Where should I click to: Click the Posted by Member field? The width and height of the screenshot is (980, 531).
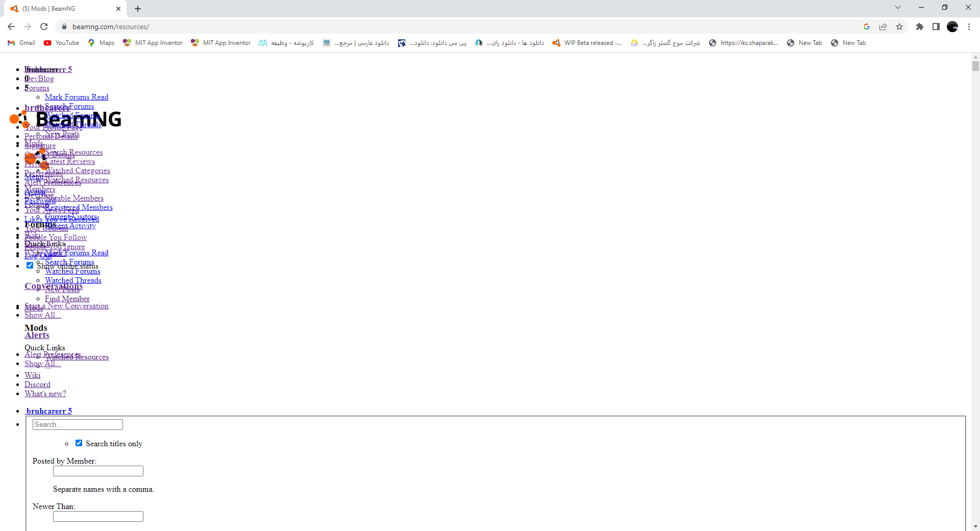(x=98, y=471)
